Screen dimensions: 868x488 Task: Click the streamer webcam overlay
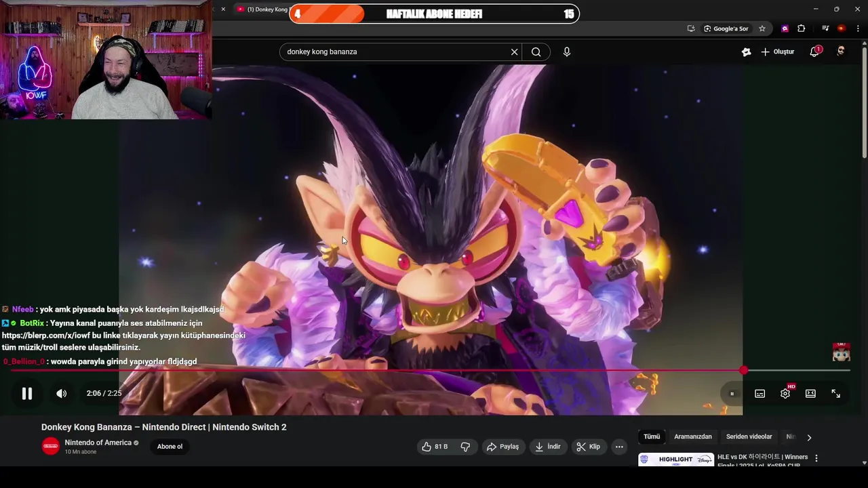pos(106,60)
